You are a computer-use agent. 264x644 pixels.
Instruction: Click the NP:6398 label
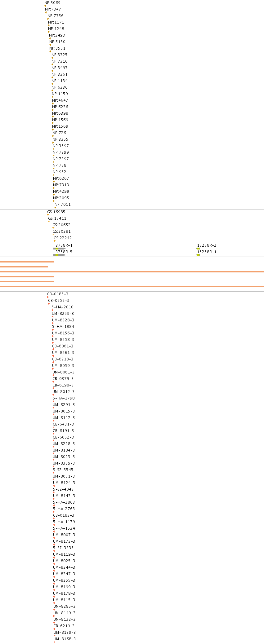[x=60, y=113]
